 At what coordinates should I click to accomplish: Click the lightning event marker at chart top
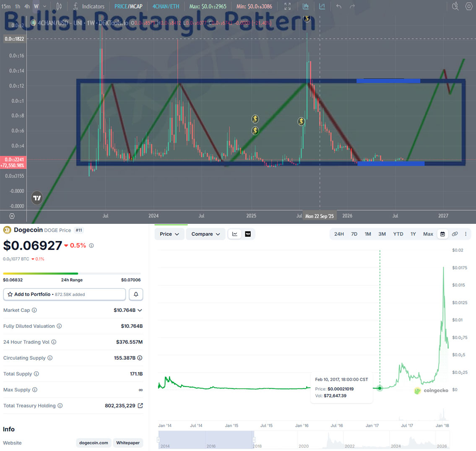click(307, 18)
